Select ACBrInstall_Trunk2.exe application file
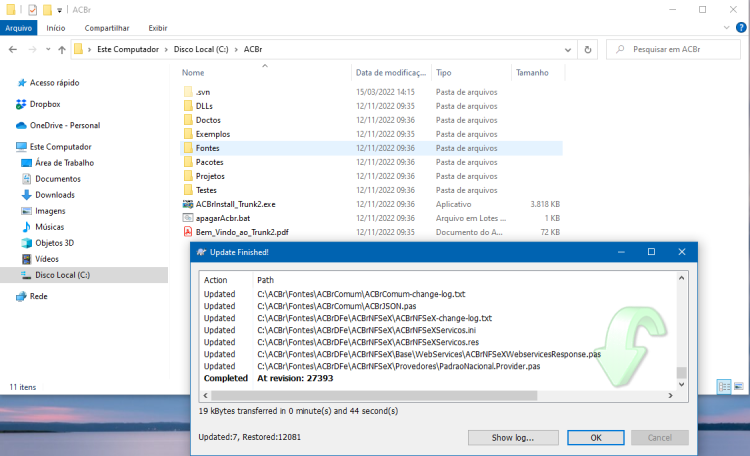 235,204
